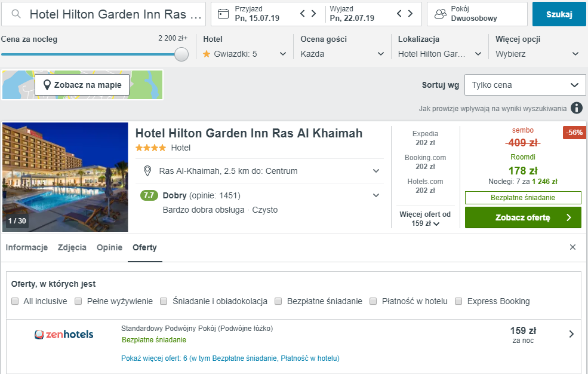Click the Wyjazd date field
The width and height of the screenshot is (588, 374).
[x=352, y=14]
